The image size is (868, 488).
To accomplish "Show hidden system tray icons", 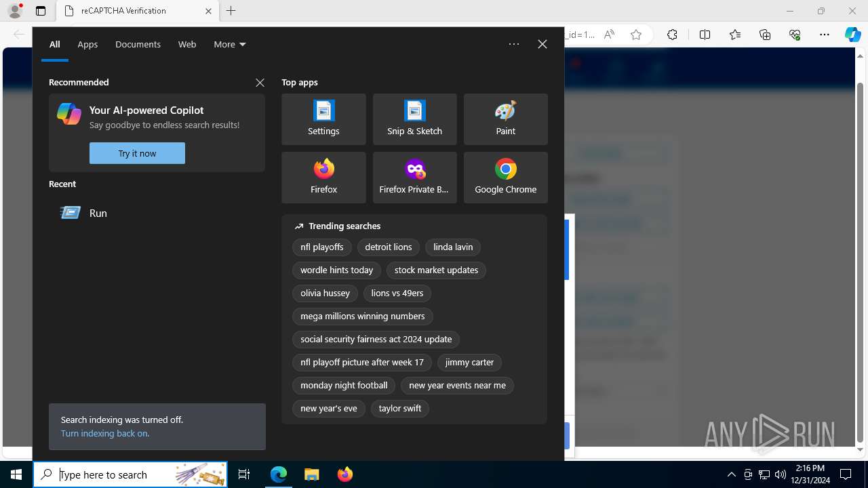I will point(731,474).
